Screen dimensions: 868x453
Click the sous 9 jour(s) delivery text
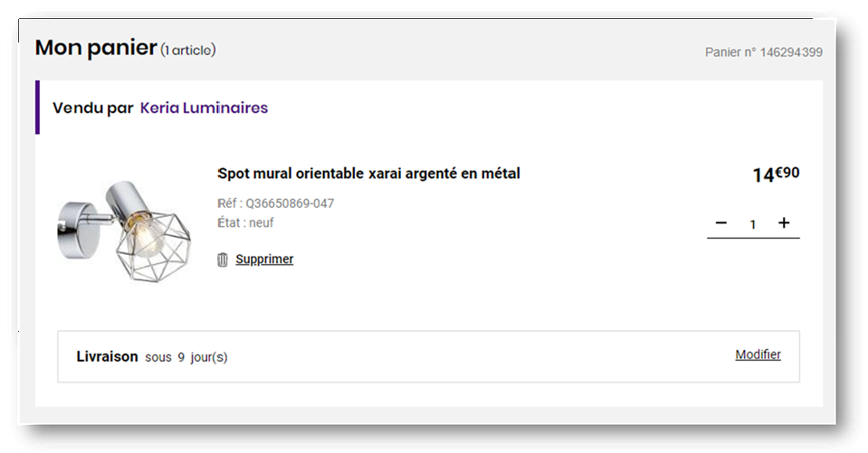[x=186, y=357]
